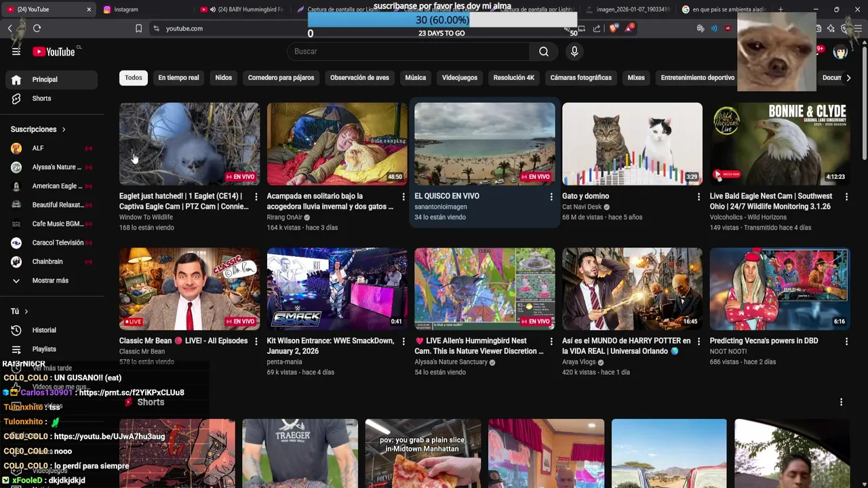This screenshot has height=488, width=868.
Task: Select the Cámaras fotográficas chip
Action: coord(581,78)
